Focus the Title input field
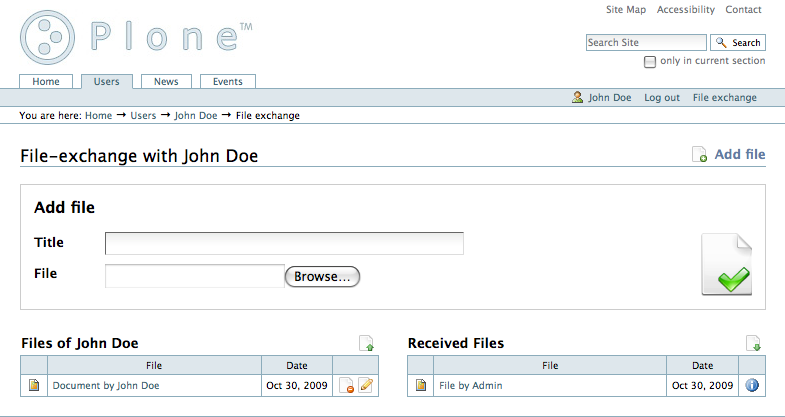This screenshot has width=785, height=417. [x=284, y=243]
